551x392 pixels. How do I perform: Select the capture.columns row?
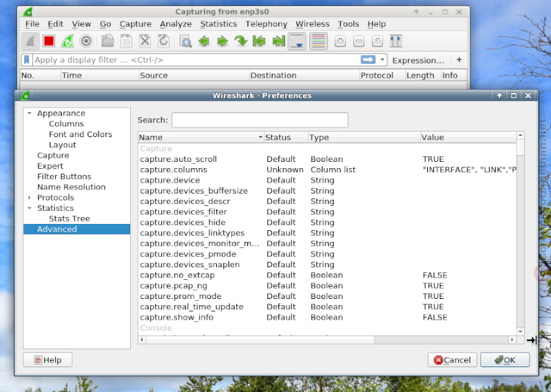[x=327, y=169]
